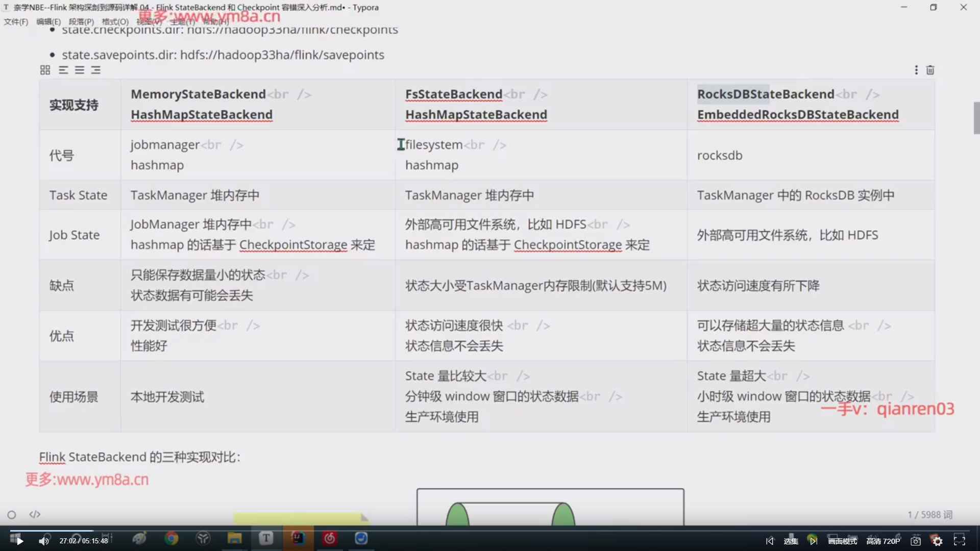The image size is (980, 551).
Task: Take a video screenshot with camera icon
Action: click(916, 541)
